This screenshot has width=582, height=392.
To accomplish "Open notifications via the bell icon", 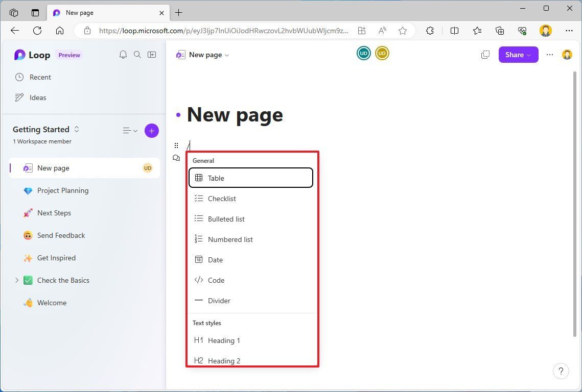I will 123,55.
